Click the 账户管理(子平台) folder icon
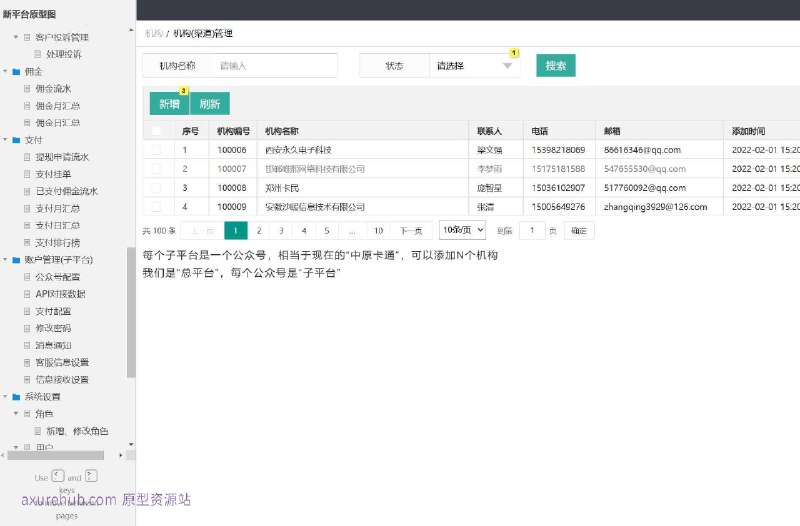The width and height of the screenshot is (800, 526). pyautogui.click(x=16, y=260)
